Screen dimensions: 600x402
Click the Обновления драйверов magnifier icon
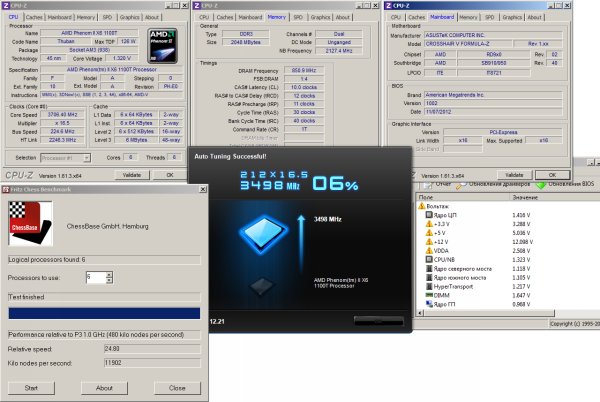coord(461,185)
